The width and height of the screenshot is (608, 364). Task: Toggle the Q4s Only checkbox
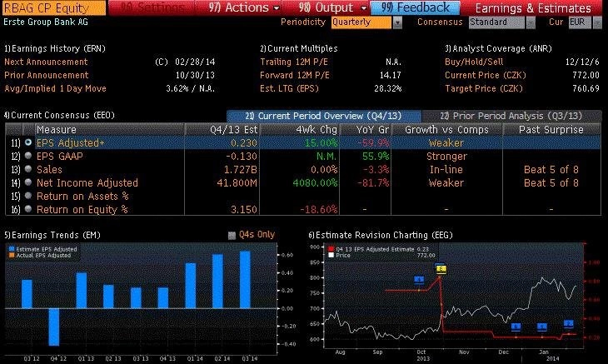(x=232, y=235)
